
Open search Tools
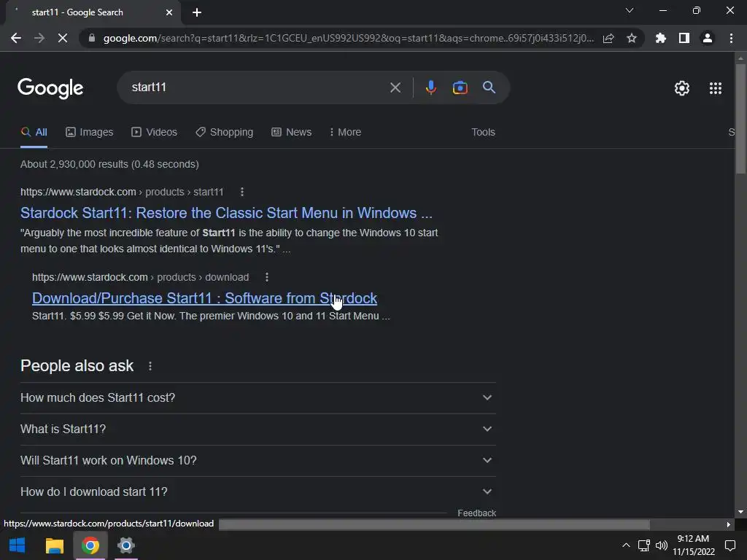tap(483, 133)
